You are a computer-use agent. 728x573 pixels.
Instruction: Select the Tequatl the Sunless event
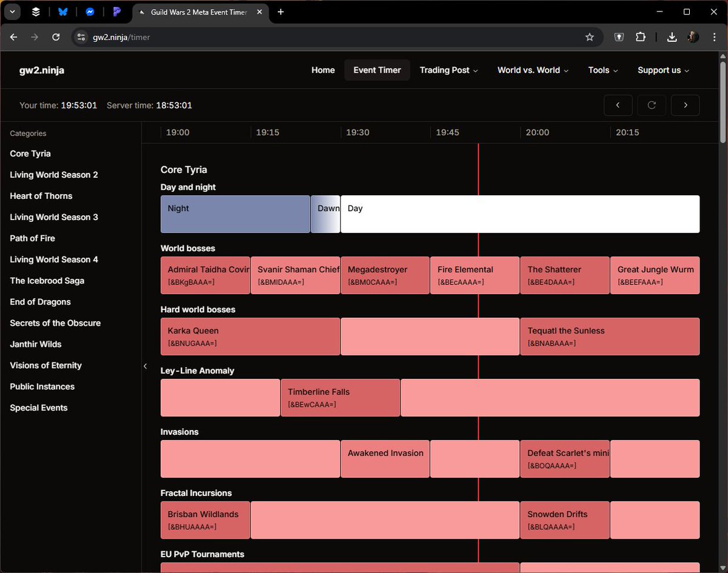[x=610, y=337]
